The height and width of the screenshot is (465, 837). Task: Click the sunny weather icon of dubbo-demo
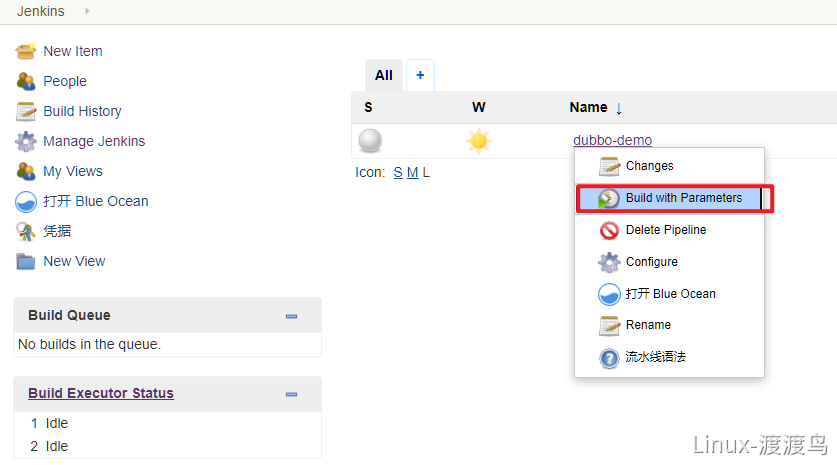click(478, 141)
